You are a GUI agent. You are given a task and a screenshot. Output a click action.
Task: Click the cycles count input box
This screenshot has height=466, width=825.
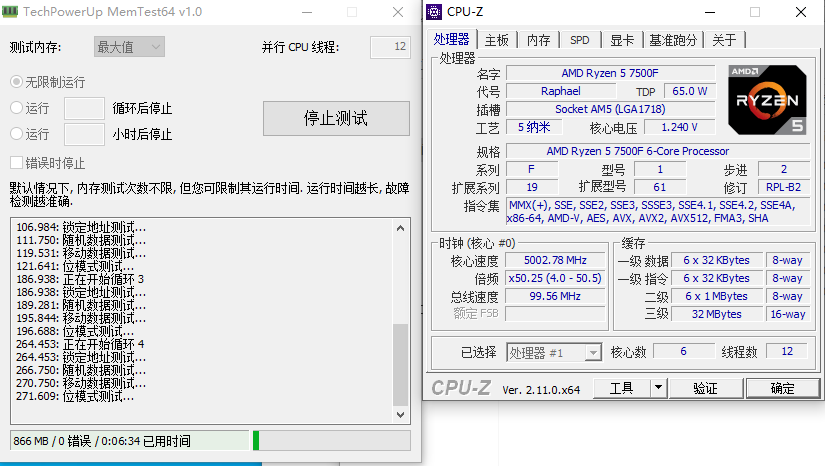point(84,108)
